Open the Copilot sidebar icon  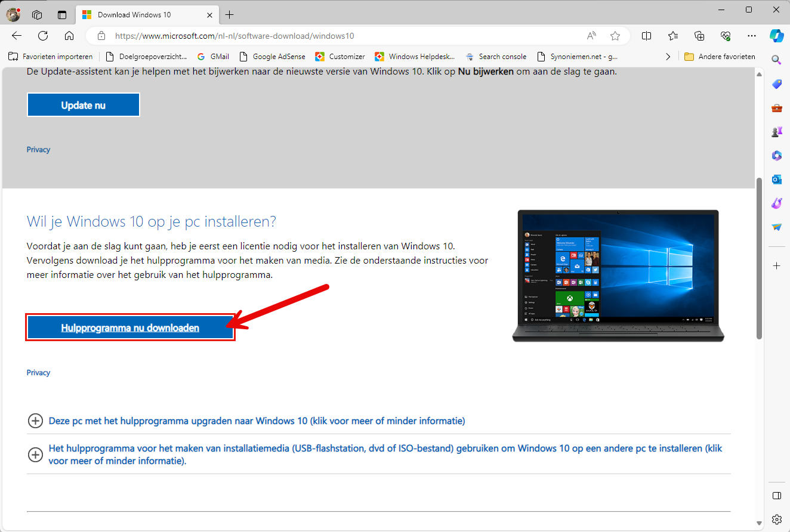point(776,36)
